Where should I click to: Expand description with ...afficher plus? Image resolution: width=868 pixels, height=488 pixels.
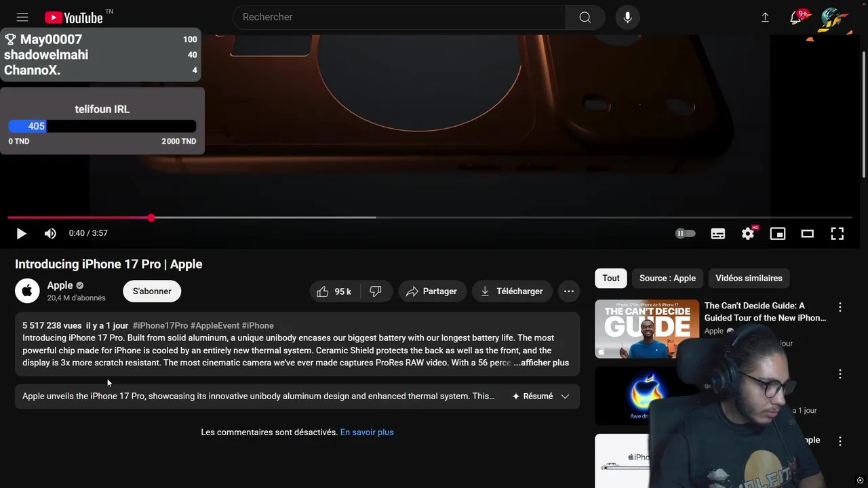pyautogui.click(x=541, y=363)
